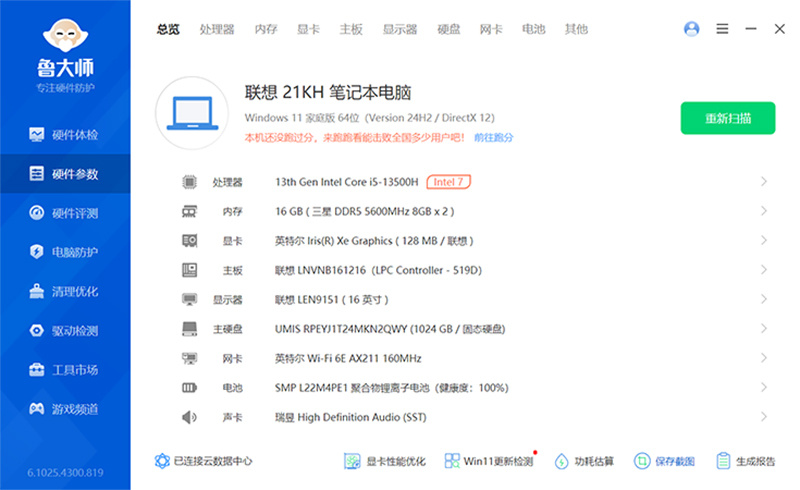Expand the 显卡 row chevron
The height and width of the screenshot is (490, 800).
pos(764,240)
